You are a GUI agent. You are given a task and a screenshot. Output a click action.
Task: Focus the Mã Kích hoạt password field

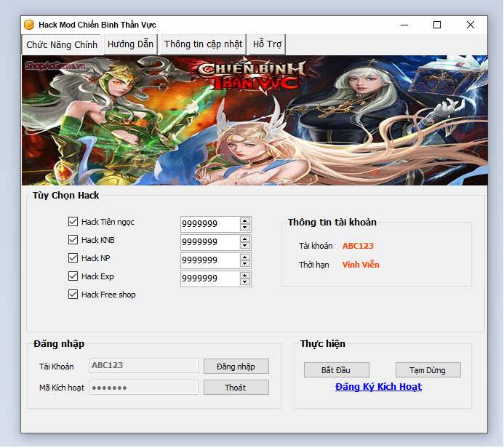tap(144, 387)
